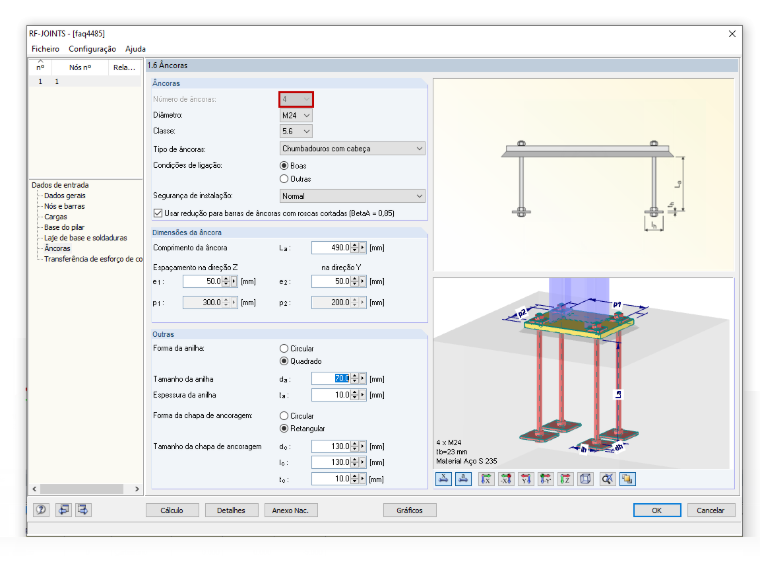Toggle reduction for cut-thread anchors checkbox

pyautogui.click(x=158, y=213)
